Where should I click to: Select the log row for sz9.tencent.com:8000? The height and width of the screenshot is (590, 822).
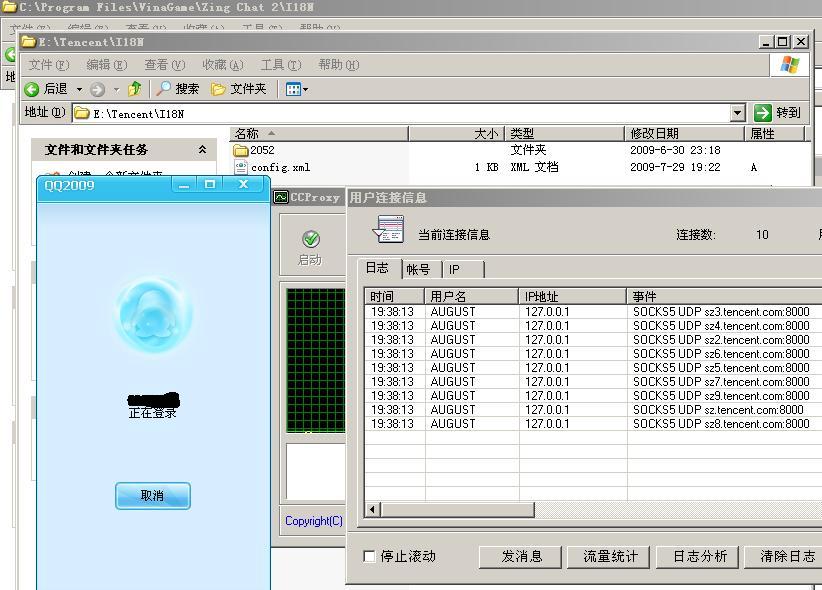coord(593,395)
